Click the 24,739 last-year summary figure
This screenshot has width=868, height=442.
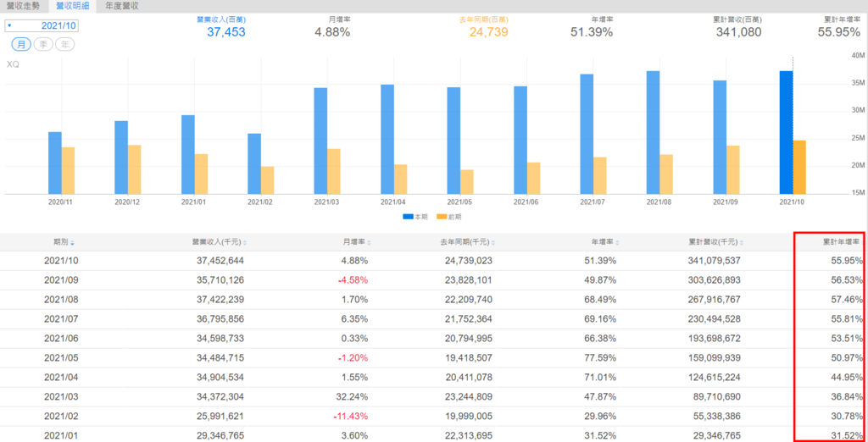click(x=489, y=32)
